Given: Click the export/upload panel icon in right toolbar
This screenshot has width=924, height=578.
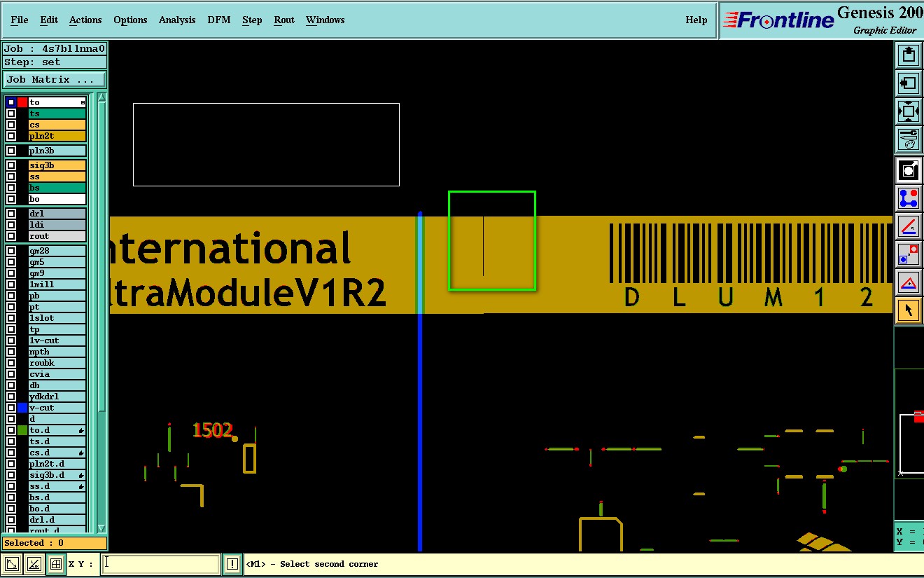Looking at the screenshot, I should point(909,55).
